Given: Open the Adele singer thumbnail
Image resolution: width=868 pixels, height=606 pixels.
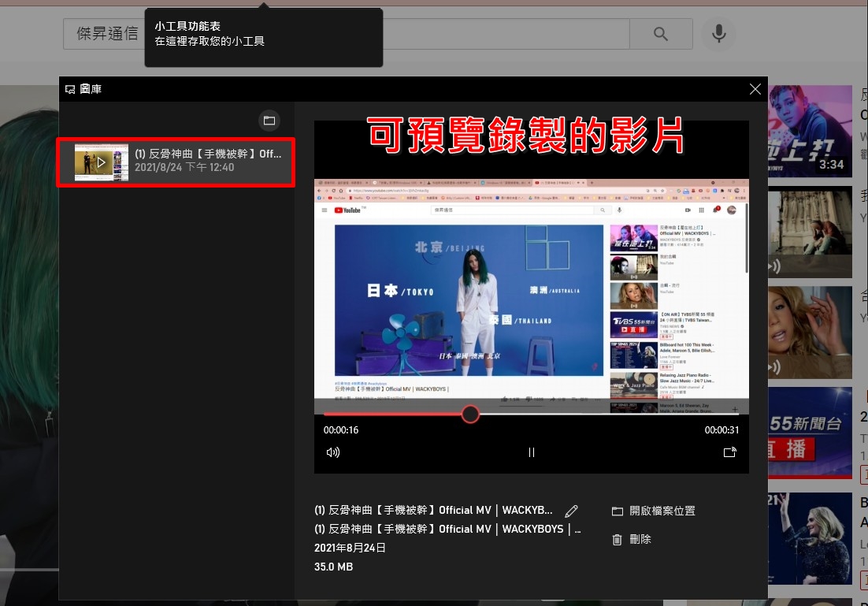Looking at the screenshot, I should [x=810, y=538].
